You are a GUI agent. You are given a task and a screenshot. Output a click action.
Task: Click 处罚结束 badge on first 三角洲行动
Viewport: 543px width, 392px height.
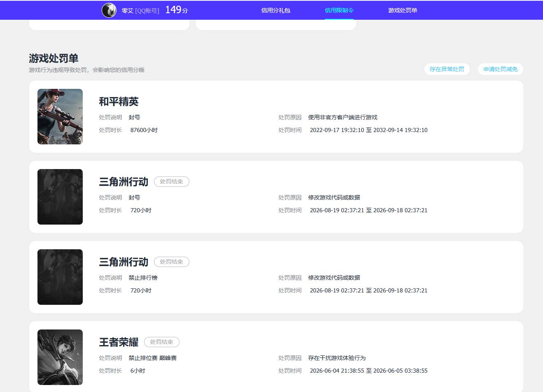[172, 181]
